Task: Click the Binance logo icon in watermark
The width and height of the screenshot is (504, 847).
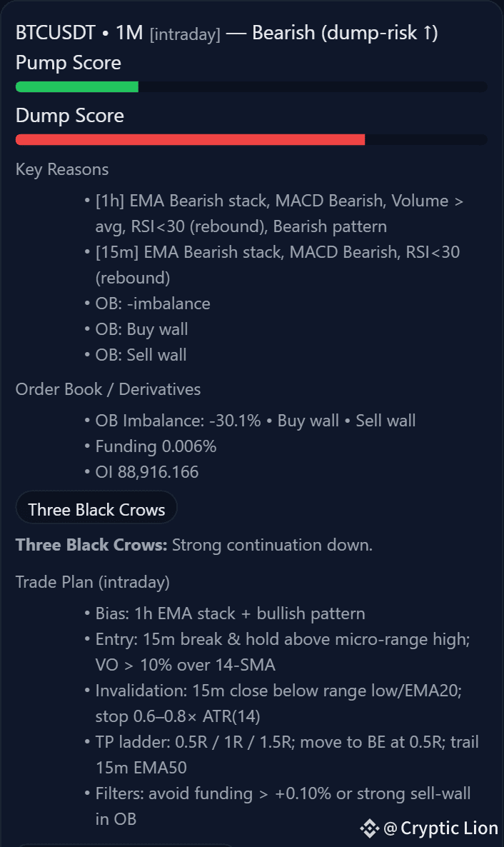Action: coord(370,828)
